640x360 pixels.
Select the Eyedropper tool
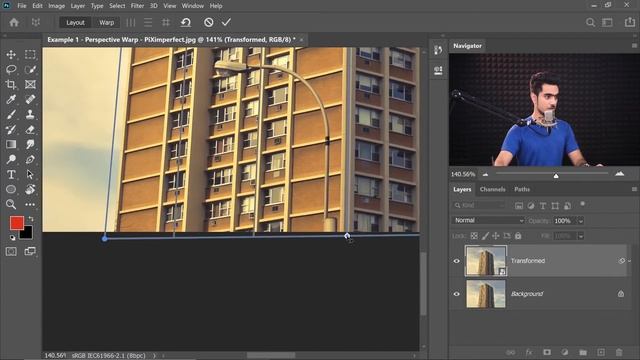(x=11, y=100)
